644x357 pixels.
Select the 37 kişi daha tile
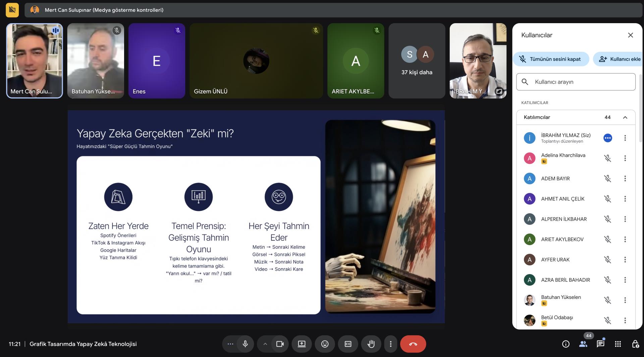click(417, 61)
